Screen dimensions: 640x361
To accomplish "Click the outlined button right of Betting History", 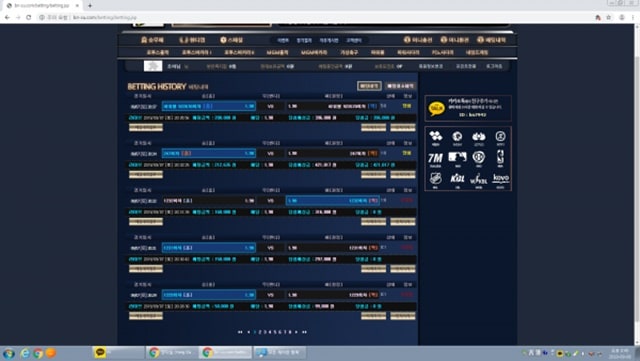I will (369, 86).
